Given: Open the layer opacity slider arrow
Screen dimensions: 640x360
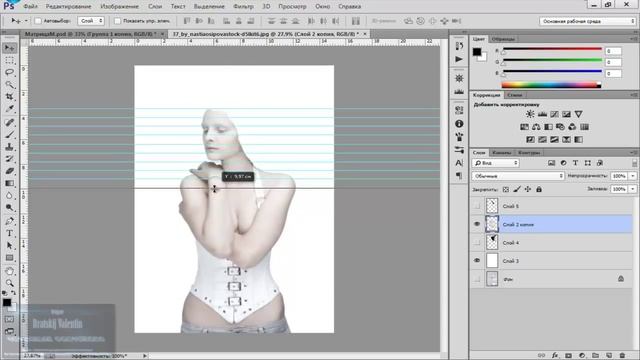Looking at the screenshot, I should click(x=633, y=176).
